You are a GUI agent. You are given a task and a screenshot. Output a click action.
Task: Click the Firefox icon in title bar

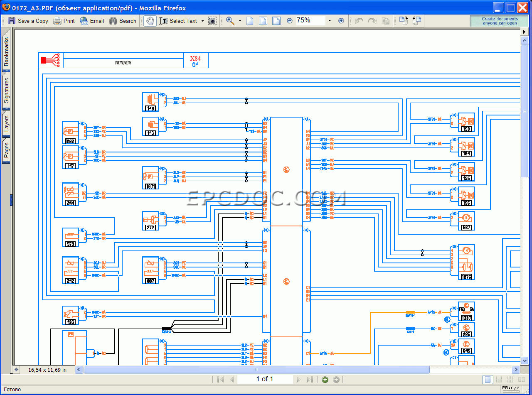coord(6,7)
